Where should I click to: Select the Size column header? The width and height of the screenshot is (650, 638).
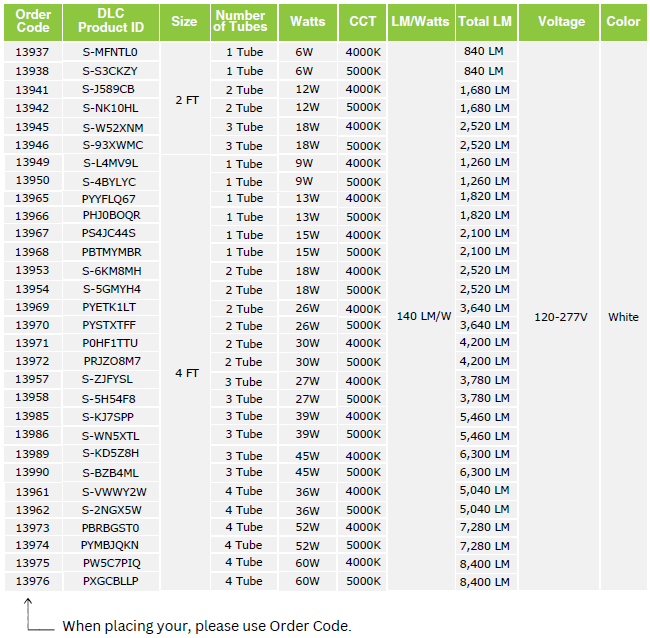tap(185, 22)
